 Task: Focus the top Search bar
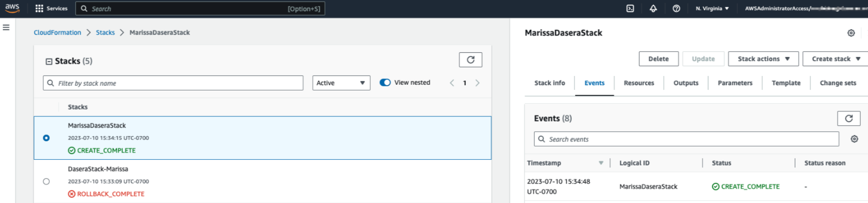200,9
